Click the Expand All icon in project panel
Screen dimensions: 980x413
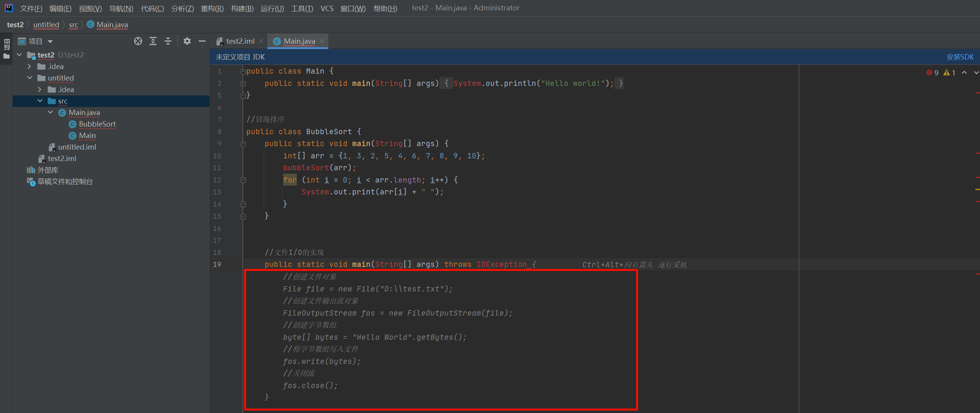tap(153, 41)
